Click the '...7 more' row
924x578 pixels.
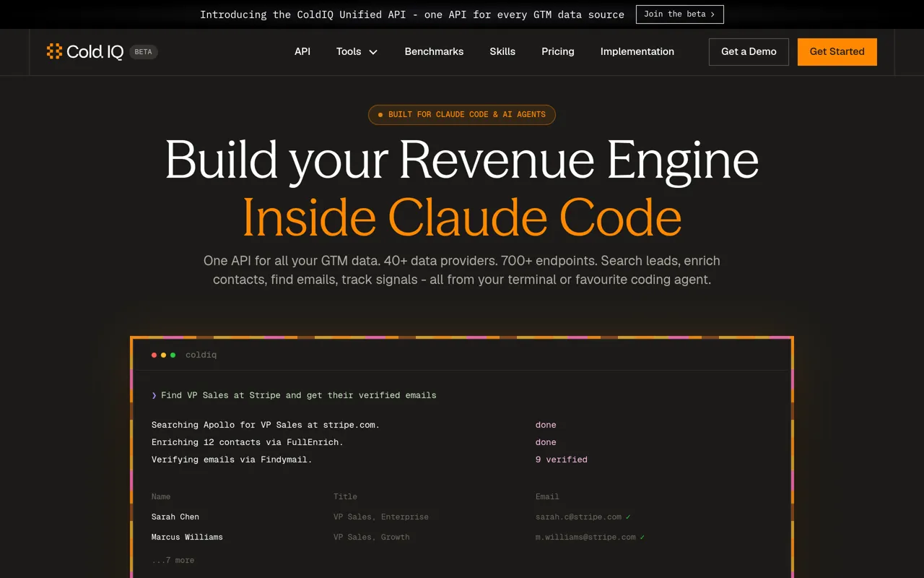[x=173, y=560]
